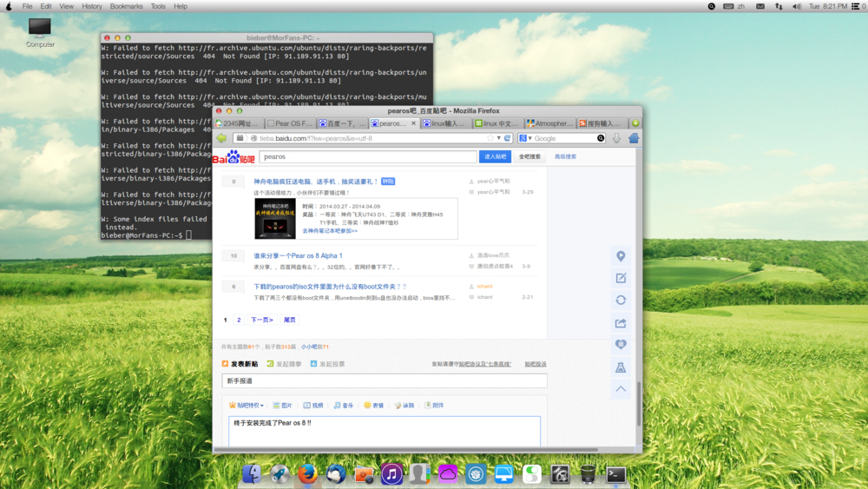Click the flask icon in the page sidebar

point(621,367)
